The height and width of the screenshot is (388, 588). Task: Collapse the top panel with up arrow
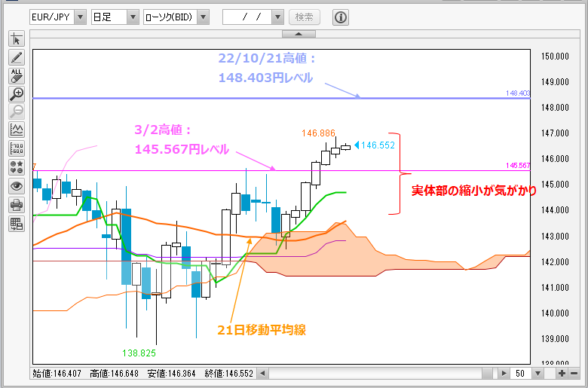click(x=299, y=34)
